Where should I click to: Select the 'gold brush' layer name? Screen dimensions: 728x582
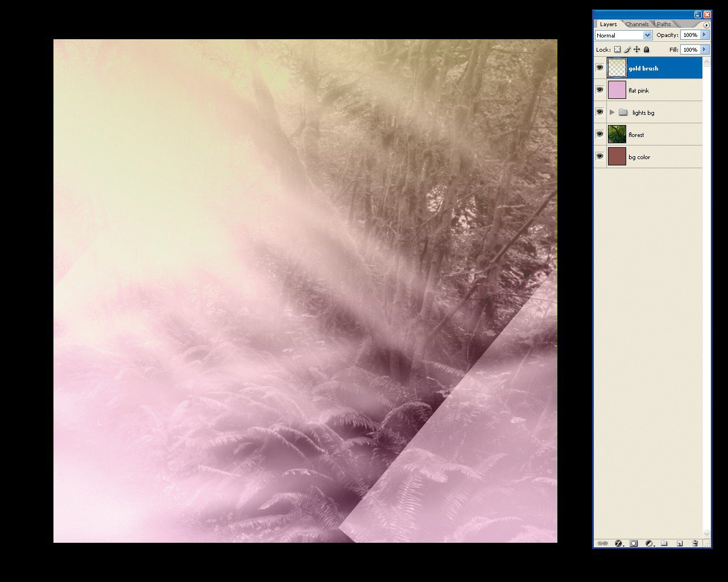(643, 68)
